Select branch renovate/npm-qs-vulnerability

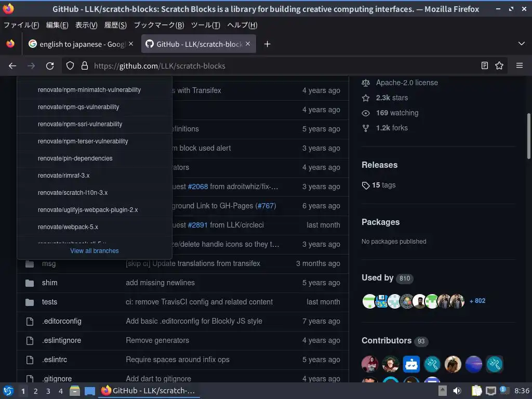[x=95, y=107]
